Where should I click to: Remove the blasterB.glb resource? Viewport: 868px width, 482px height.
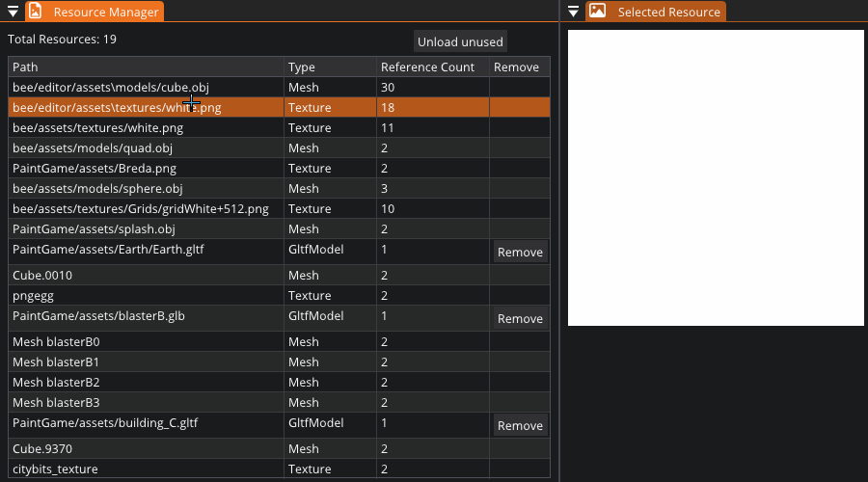[520, 319]
